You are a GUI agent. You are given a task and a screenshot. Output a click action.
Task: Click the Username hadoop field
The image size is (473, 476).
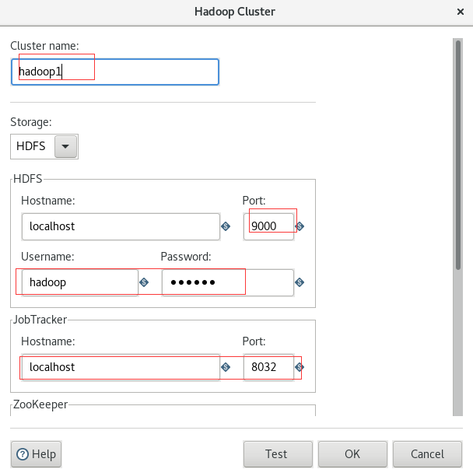coord(80,282)
